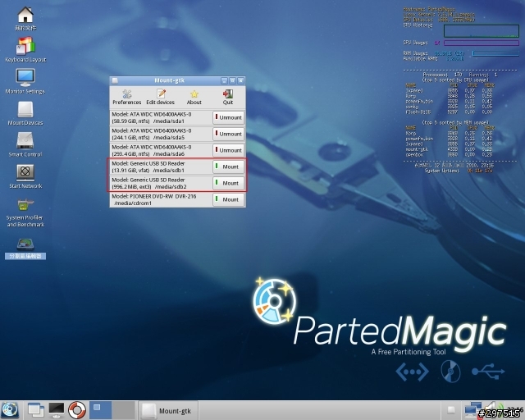Select the PIONEER DVD-RW DVR-216 entry text
The height and width of the screenshot is (420, 525).
click(x=153, y=199)
